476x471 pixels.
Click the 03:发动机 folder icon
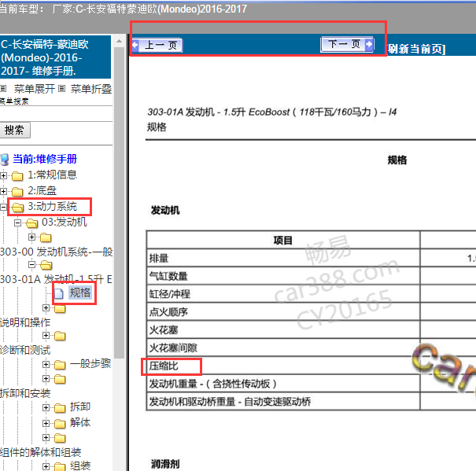coord(32,223)
